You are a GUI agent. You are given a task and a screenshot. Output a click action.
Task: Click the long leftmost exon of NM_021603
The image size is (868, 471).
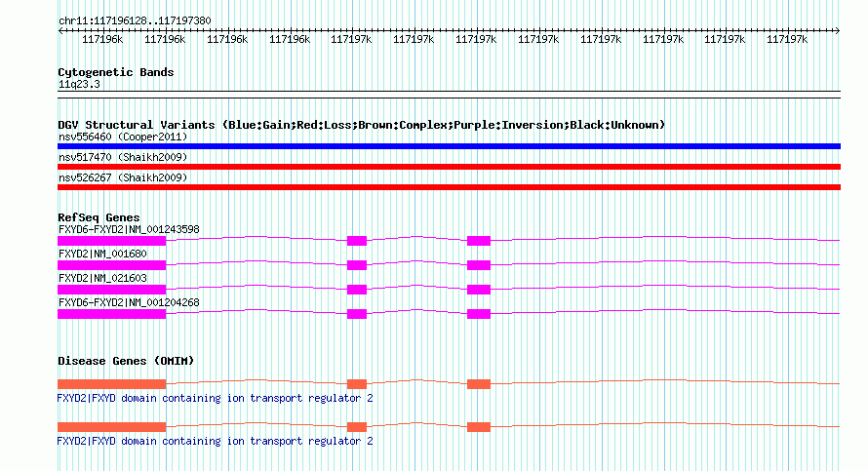112,290
